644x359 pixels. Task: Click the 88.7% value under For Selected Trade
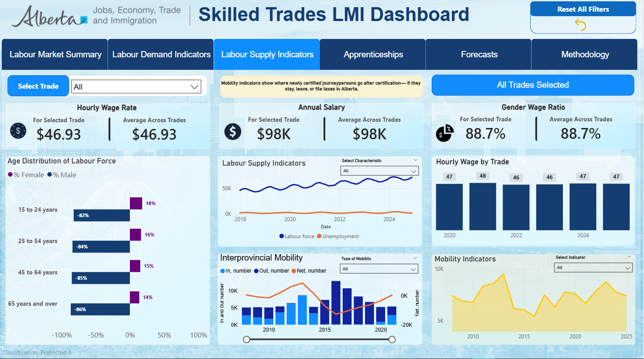click(x=485, y=133)
